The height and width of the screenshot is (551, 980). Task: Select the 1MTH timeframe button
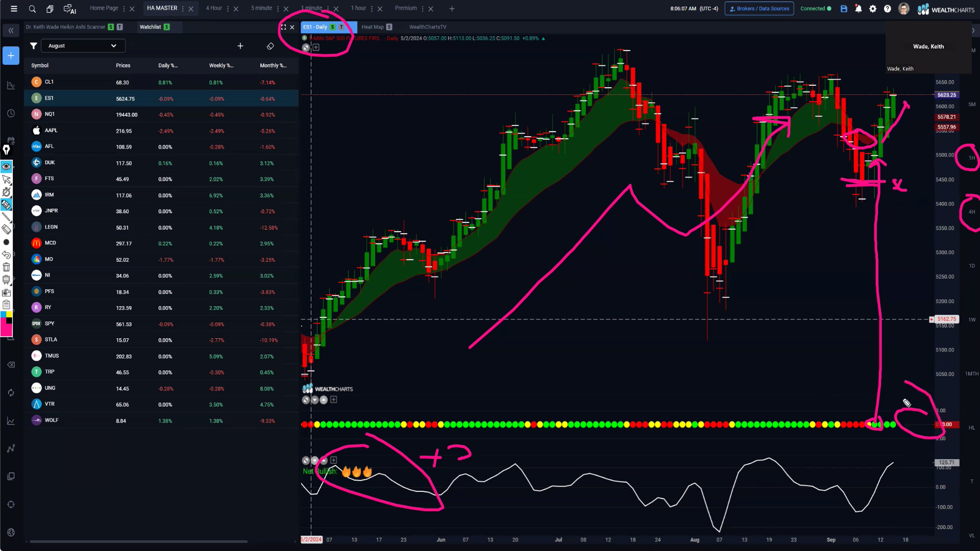point(972,374)
